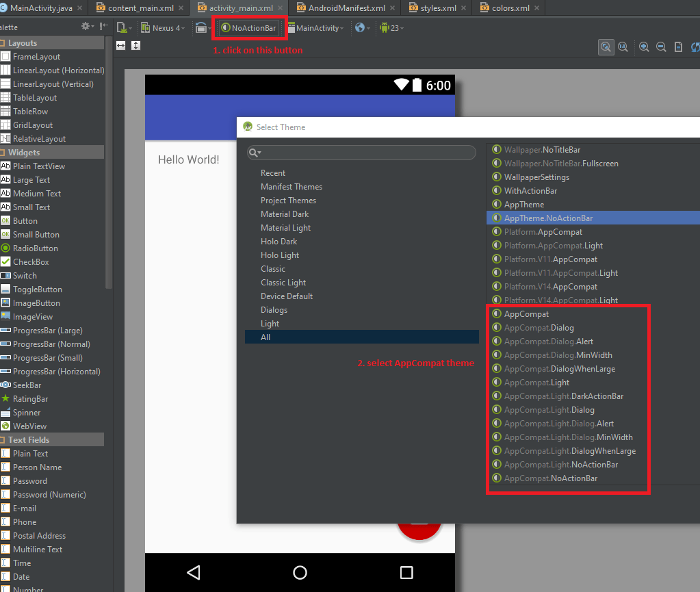Open the search options magnifier dropdown
The image size is (700, 592).
255,153
